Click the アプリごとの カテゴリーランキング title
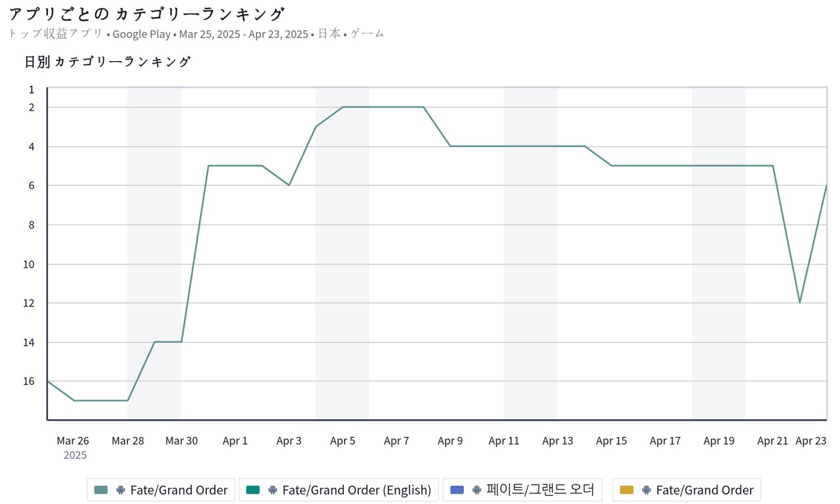The height and width of the screenshot is (504, 840). point(147,14)
